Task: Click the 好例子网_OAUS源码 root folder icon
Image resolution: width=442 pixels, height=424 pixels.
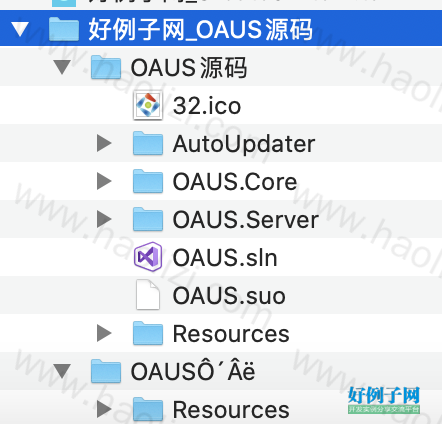Action: [x=64, y=29]
